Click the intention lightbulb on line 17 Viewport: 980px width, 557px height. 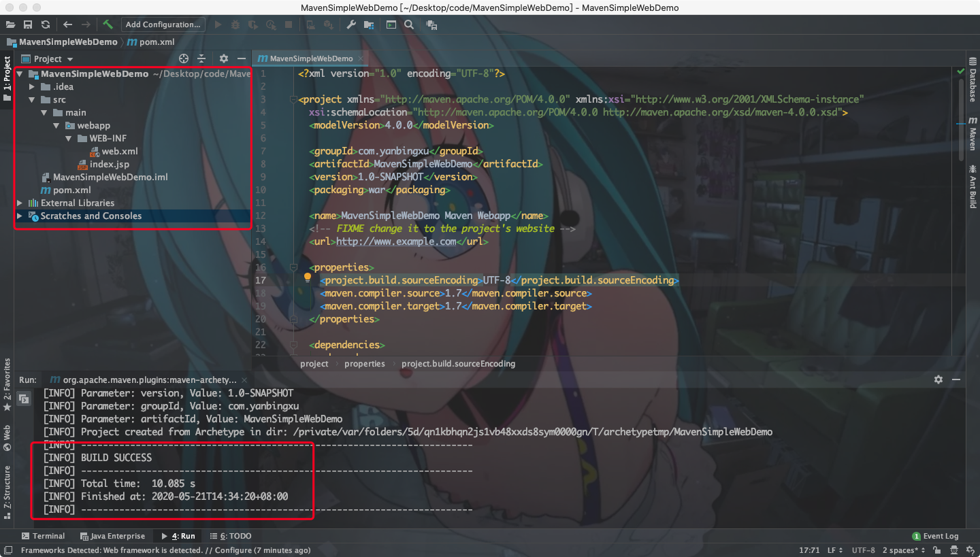coord(307,277)
